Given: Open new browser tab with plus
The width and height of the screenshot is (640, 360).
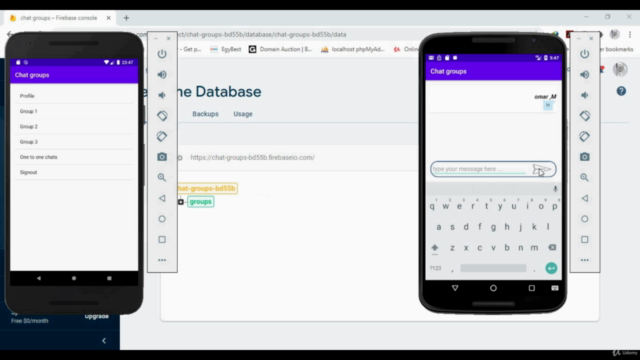Looking at the screenshot, I should pos(126,18).
